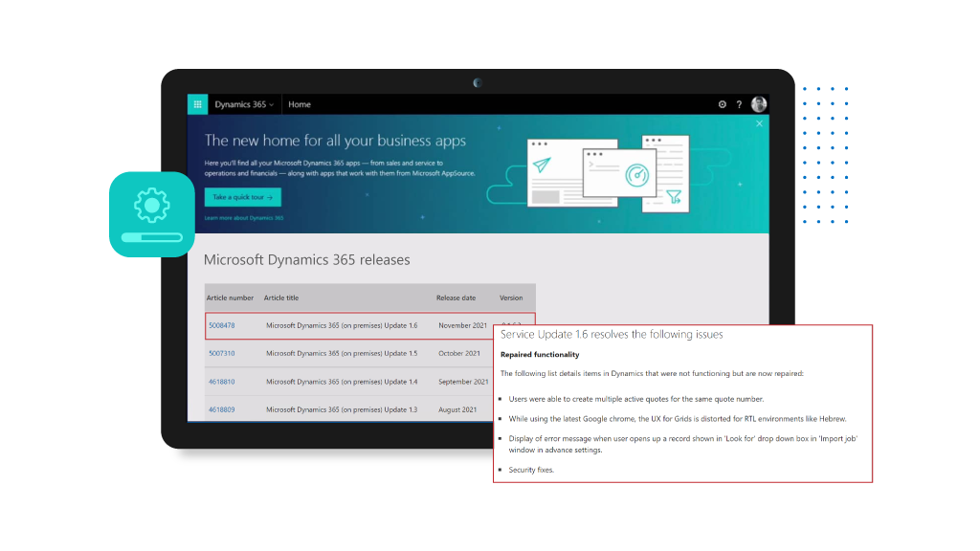Click the multiple active quotes bullet text

636,399
